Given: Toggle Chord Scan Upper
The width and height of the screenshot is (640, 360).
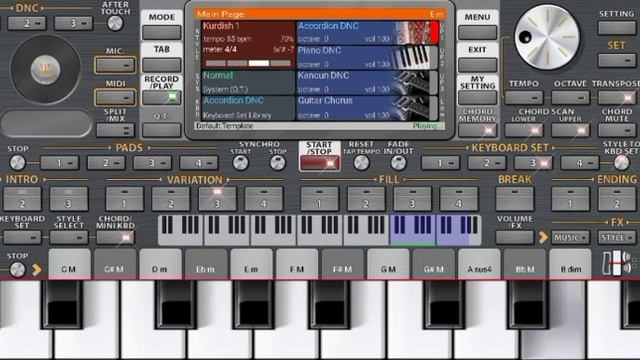Looking at the screenshot, I should click(x=570, y=130).
